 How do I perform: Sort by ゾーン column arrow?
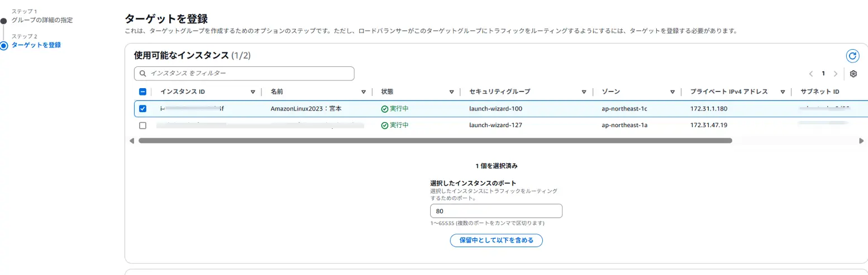[672, 91]
